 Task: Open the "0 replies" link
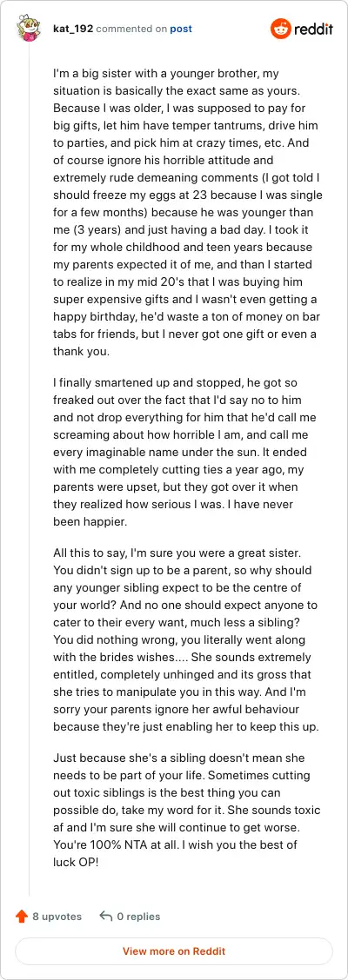coord(138,917)
